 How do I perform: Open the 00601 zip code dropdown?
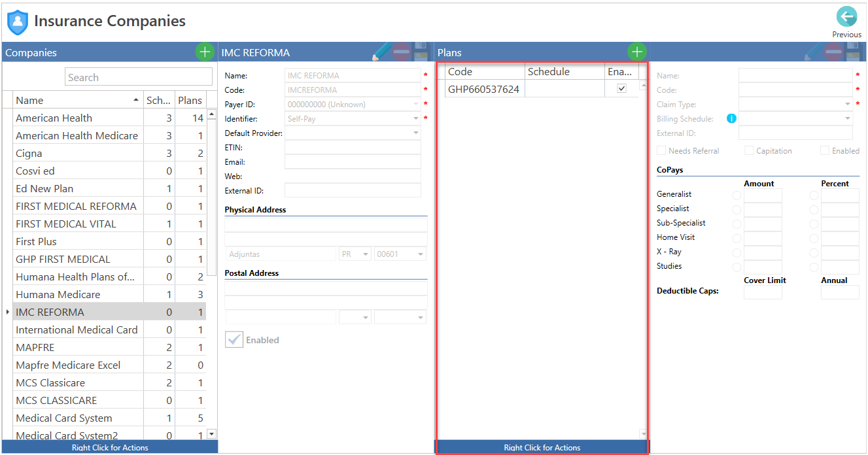[420, 254]
